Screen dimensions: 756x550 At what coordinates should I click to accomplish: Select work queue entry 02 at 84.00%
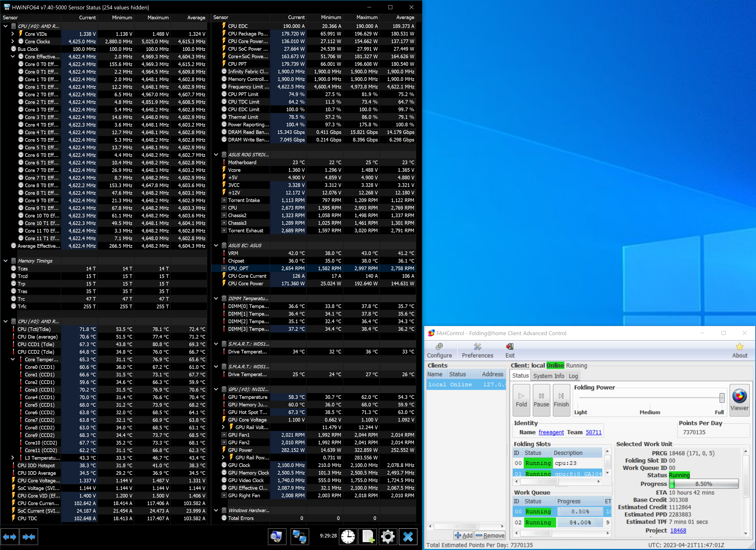point(562,522)
